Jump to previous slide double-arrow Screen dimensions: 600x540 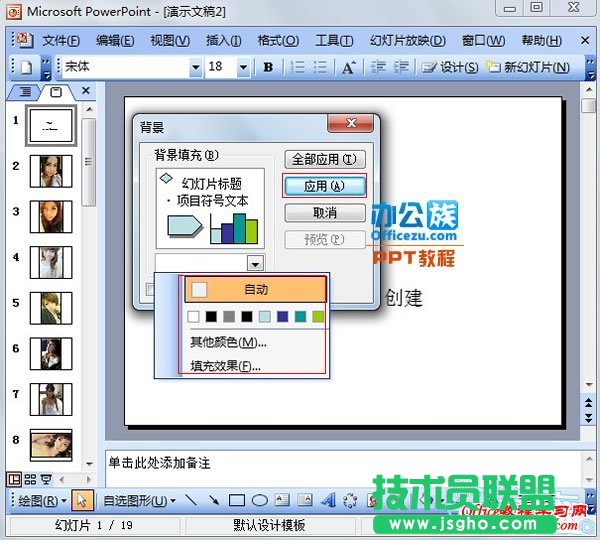(x=589, y=403)
